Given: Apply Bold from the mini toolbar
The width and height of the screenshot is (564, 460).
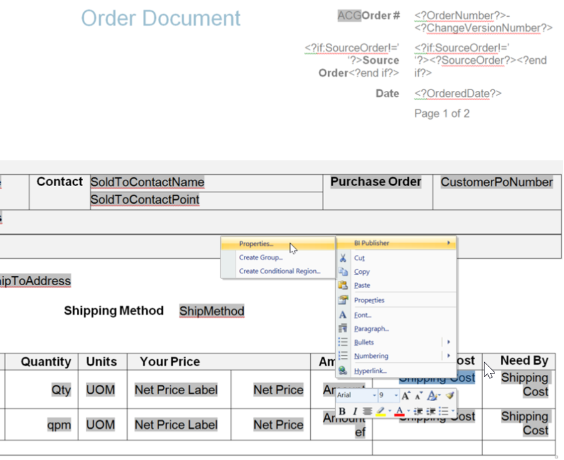Looking at the screenshot, I should 342,411.
